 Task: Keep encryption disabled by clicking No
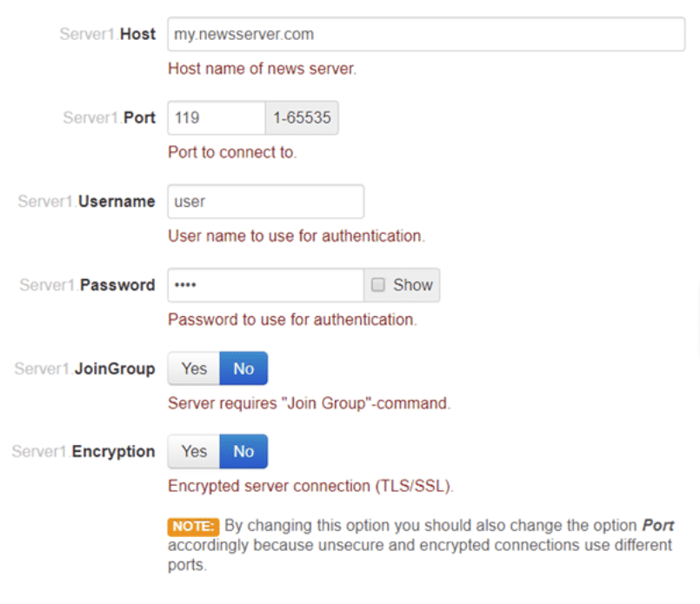coord(243,451)
